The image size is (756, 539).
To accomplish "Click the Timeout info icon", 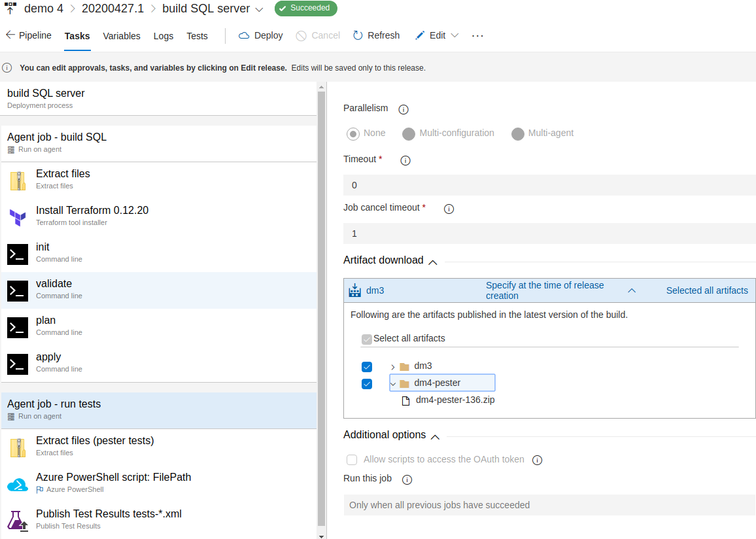I will (x=405, y=160).
